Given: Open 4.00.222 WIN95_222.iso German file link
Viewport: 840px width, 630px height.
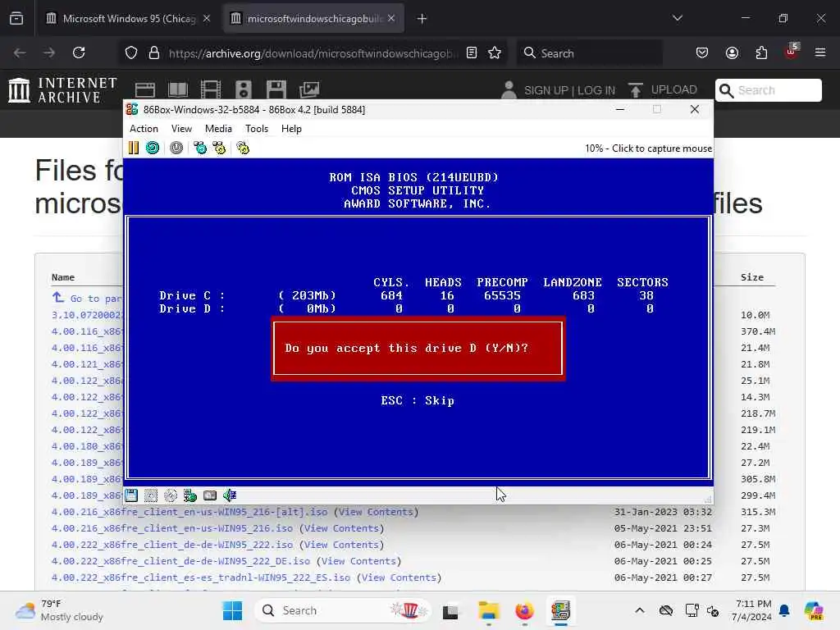Looking at the screenshot, I should coord(172,545).
